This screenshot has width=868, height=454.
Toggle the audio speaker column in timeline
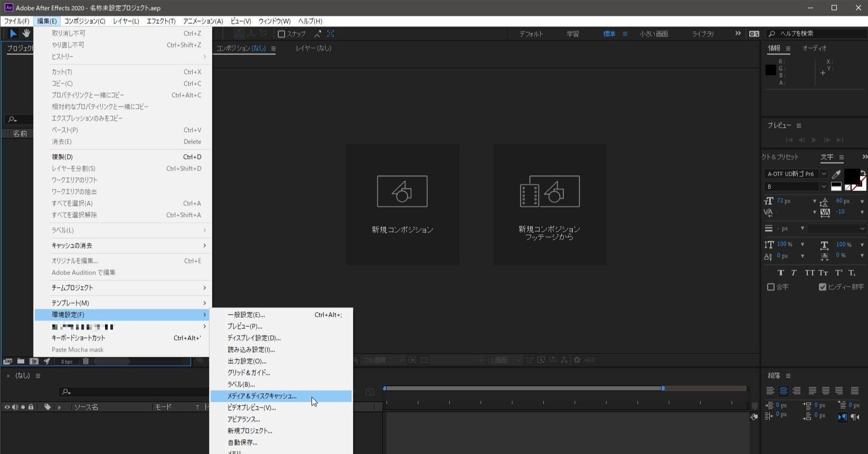coord(15,407)
